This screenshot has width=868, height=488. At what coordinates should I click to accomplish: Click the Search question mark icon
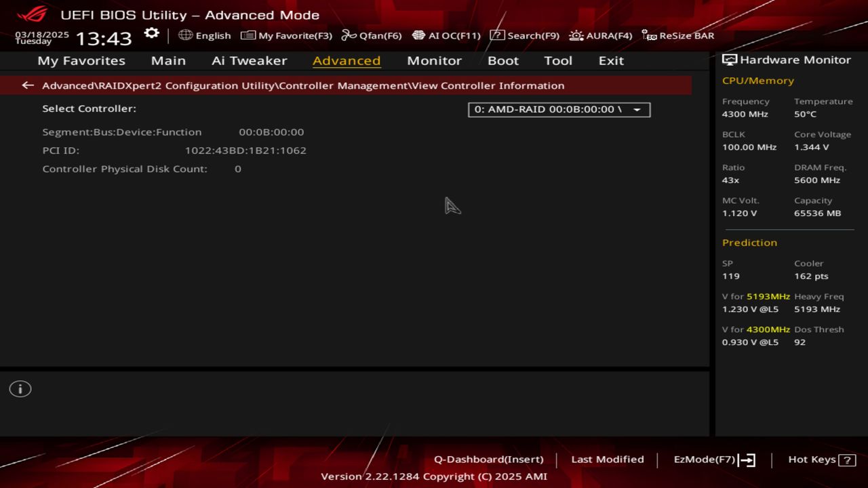tap(497, 35)
